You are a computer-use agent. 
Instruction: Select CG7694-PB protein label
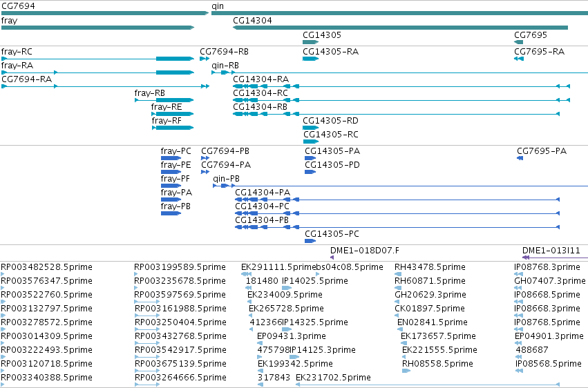pos(225,151)
